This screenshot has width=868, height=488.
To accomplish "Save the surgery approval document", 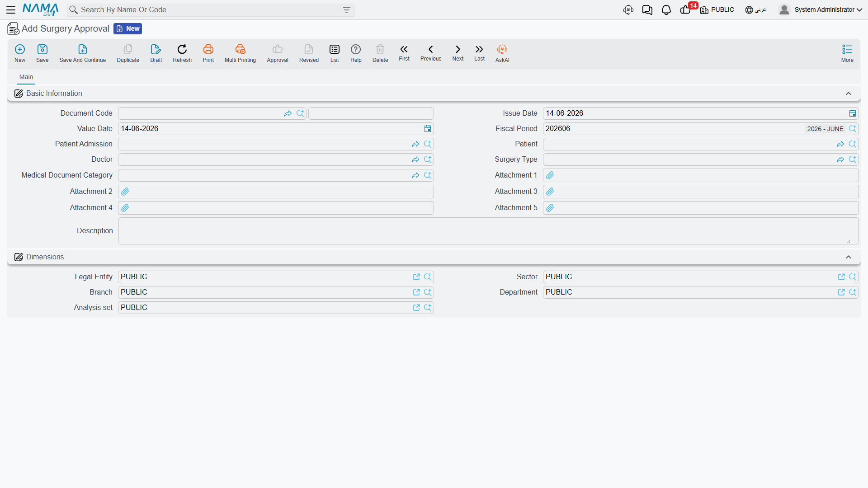I will tap(42, 53).
